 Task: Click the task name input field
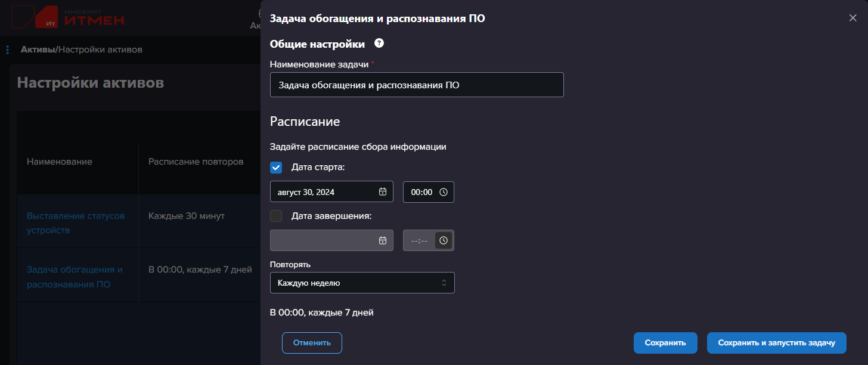(x=416, y=85)
